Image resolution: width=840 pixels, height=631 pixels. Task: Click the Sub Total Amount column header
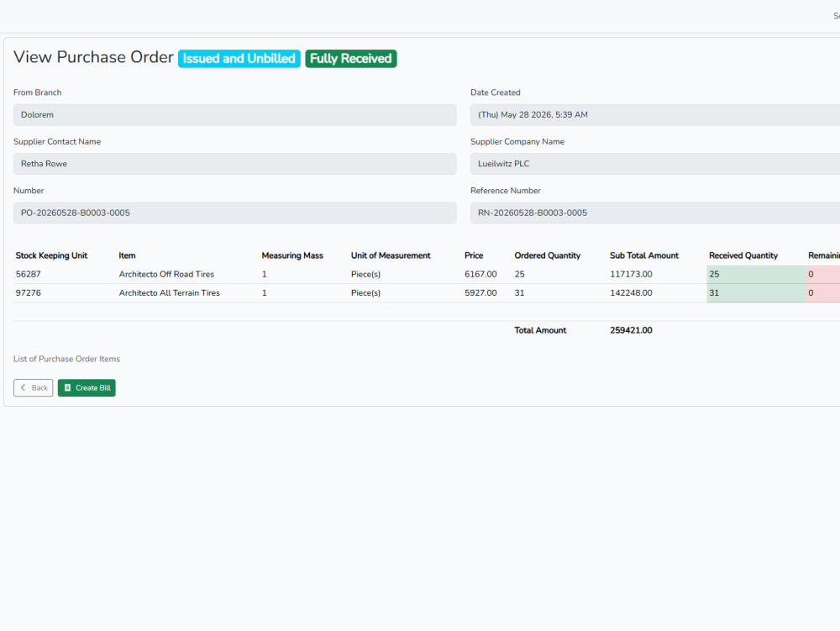[644, 255]
